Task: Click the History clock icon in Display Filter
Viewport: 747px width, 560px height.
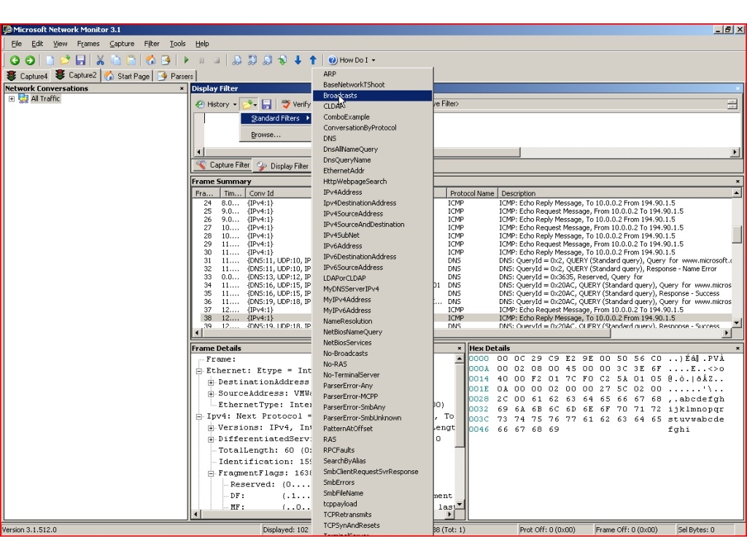Action: 201,104
